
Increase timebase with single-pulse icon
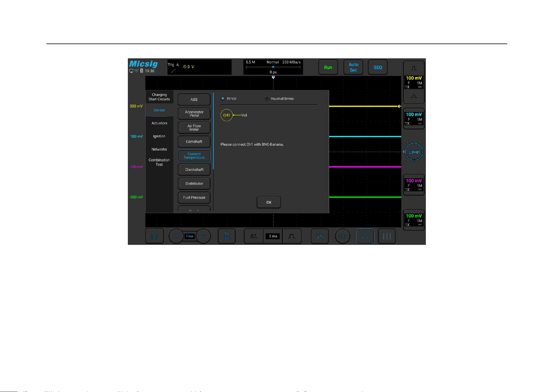[292, 236]
